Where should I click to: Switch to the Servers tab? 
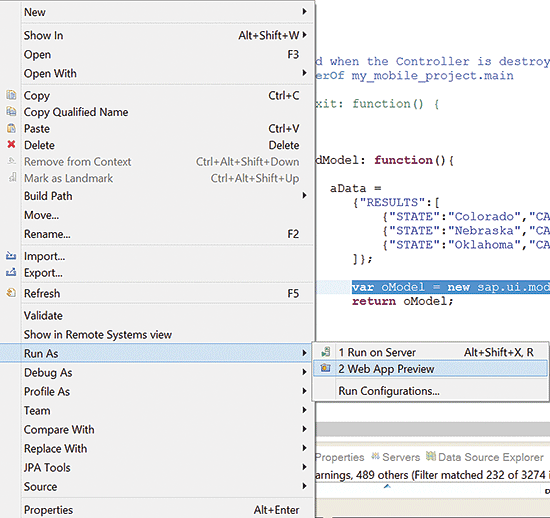click(395, 457)
